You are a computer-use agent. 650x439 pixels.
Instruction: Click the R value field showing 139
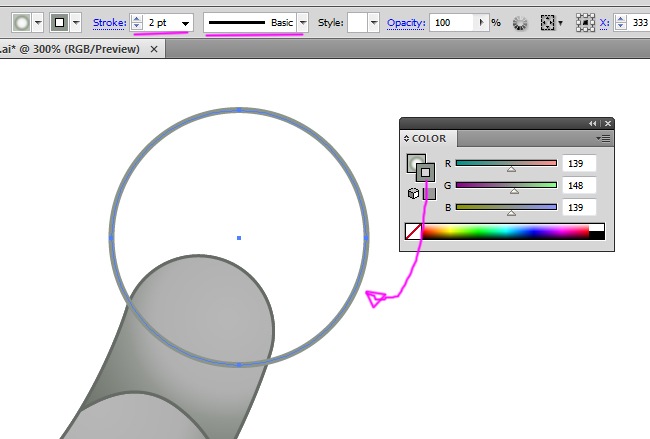pos(579,163)
